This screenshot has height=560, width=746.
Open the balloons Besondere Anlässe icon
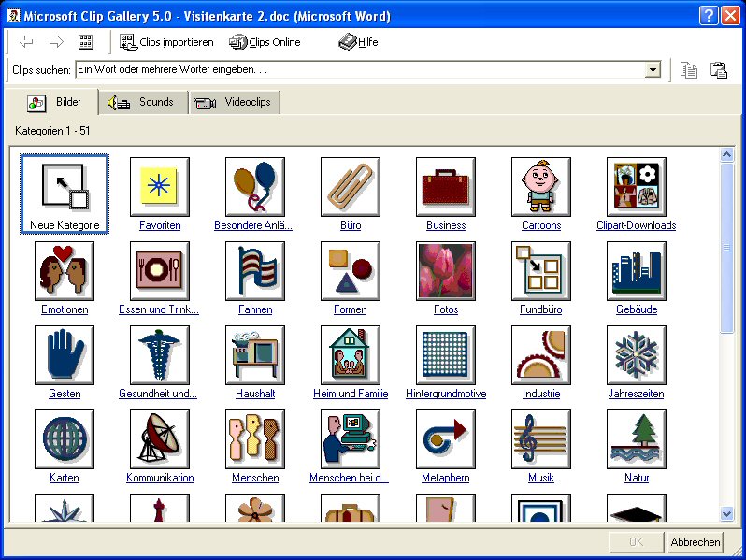click(x=255, y=187)
